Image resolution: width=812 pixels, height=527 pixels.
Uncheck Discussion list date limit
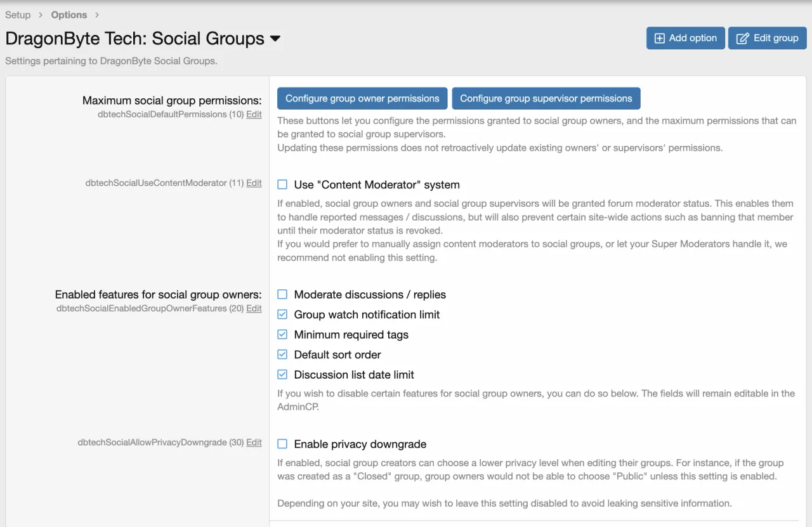(282, 375)
